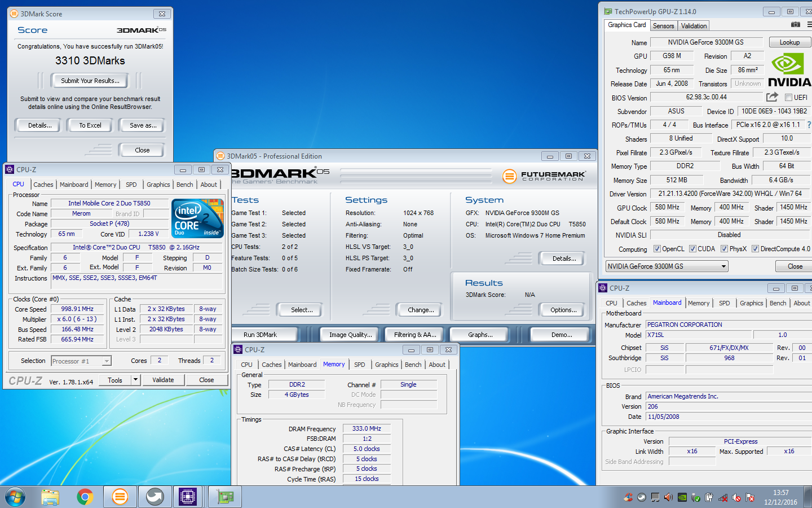812x508 pixels.
Task: Toggle the DirectCompute 4.0 checkbox
Action: (755, 249)
